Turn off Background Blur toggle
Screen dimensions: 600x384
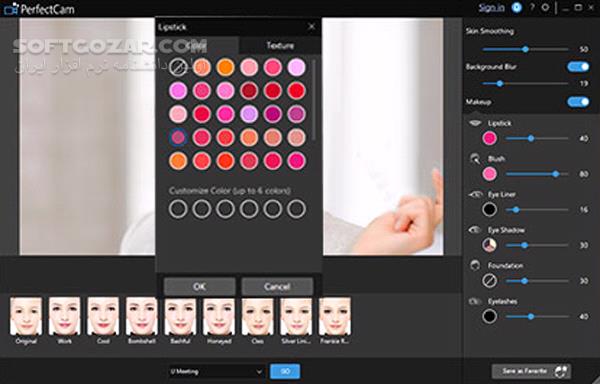coord(578,67)
